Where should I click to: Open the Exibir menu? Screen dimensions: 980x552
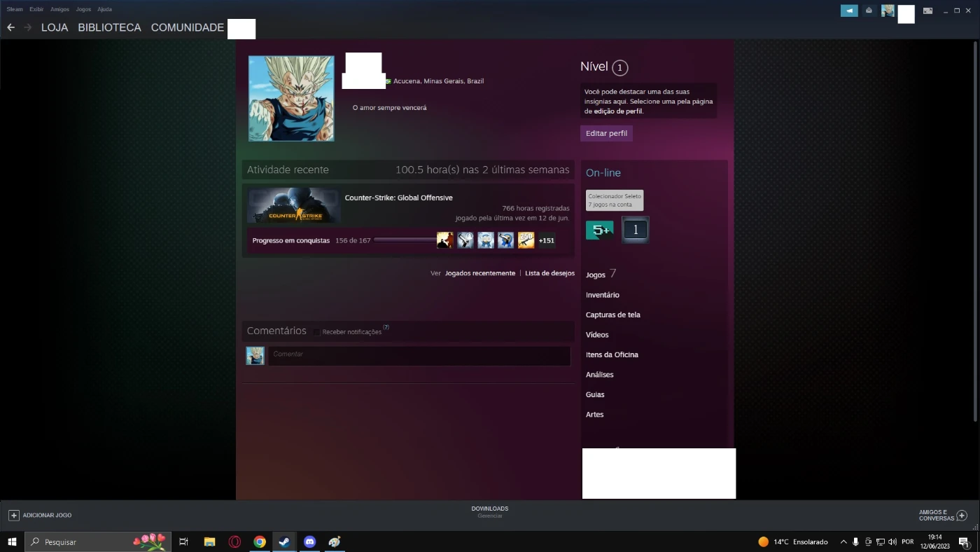[x=36, y=9]
